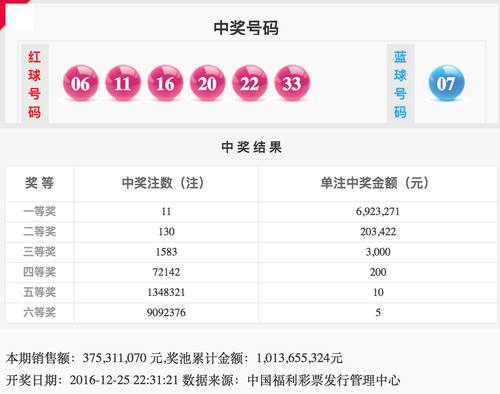The image size is (500, 394).
Task: Click the 红球号码 vertical label
Action: coord(35,84)
